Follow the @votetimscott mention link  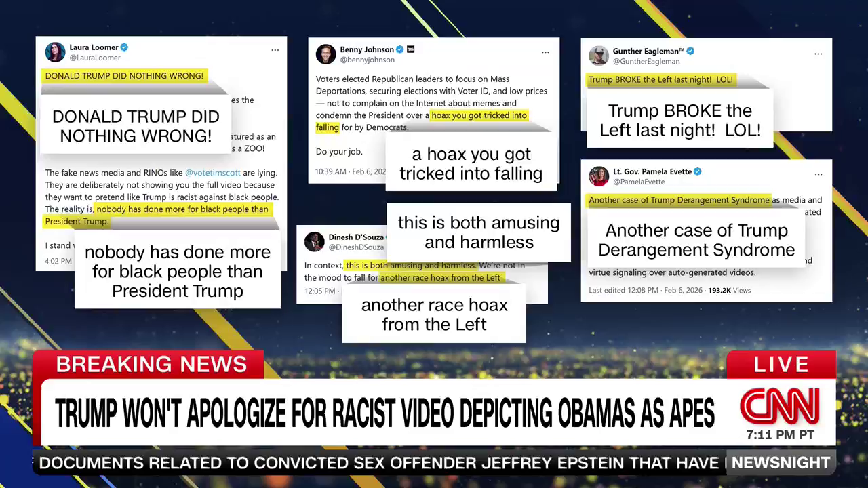click(x=212, y=173)
